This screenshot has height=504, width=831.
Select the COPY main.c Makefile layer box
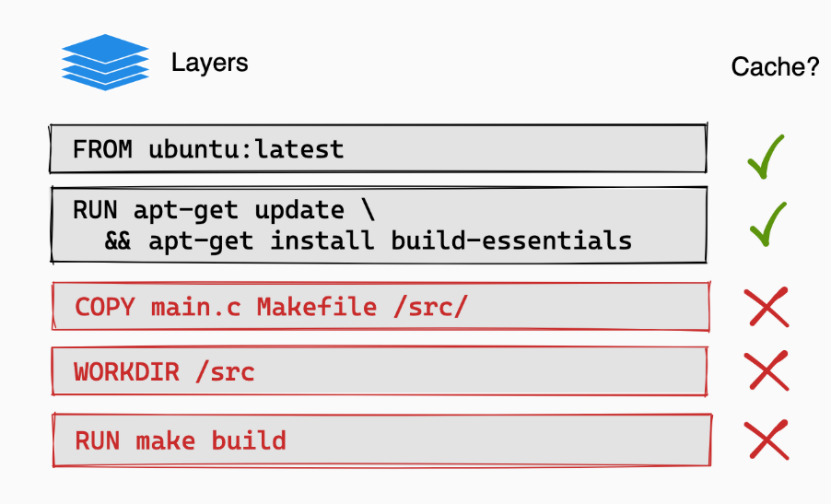coord(380,306)
